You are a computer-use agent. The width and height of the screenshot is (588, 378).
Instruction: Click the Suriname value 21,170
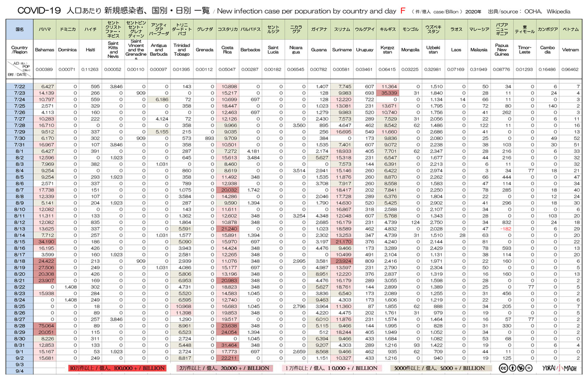coord(343,241)
